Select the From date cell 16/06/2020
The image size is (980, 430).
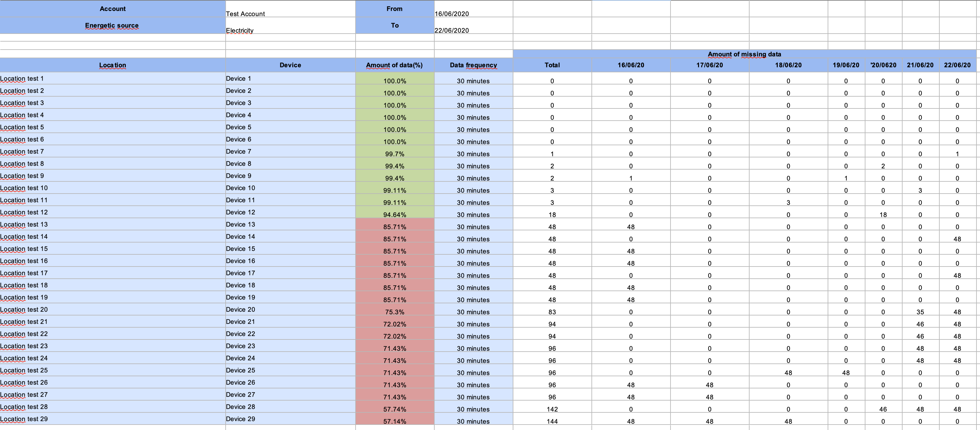(x=473, y=9)
